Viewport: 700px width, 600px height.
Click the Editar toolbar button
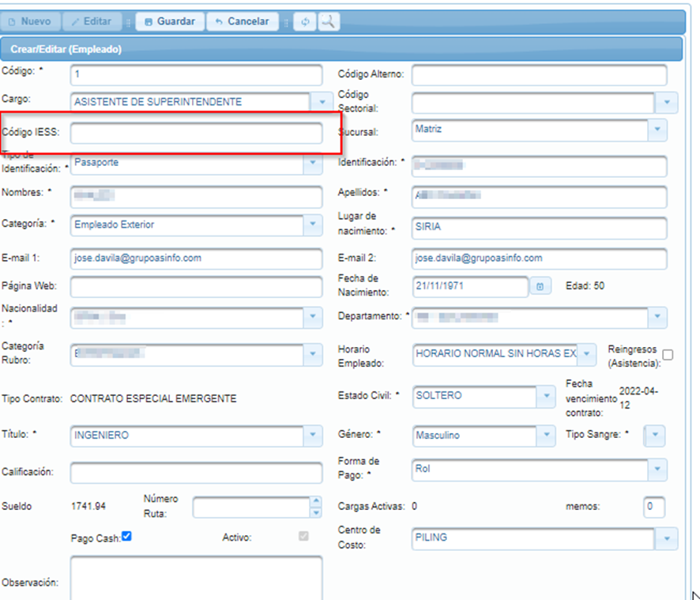92,21
